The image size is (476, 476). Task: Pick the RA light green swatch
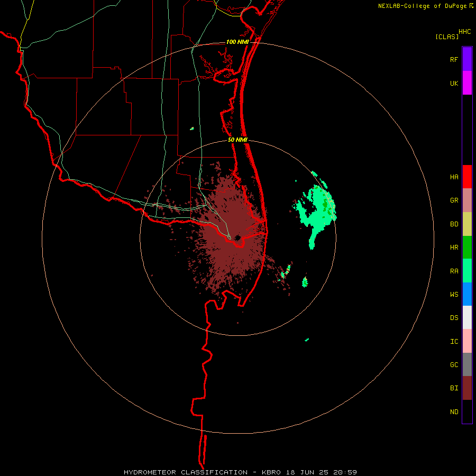pos(467,271)
